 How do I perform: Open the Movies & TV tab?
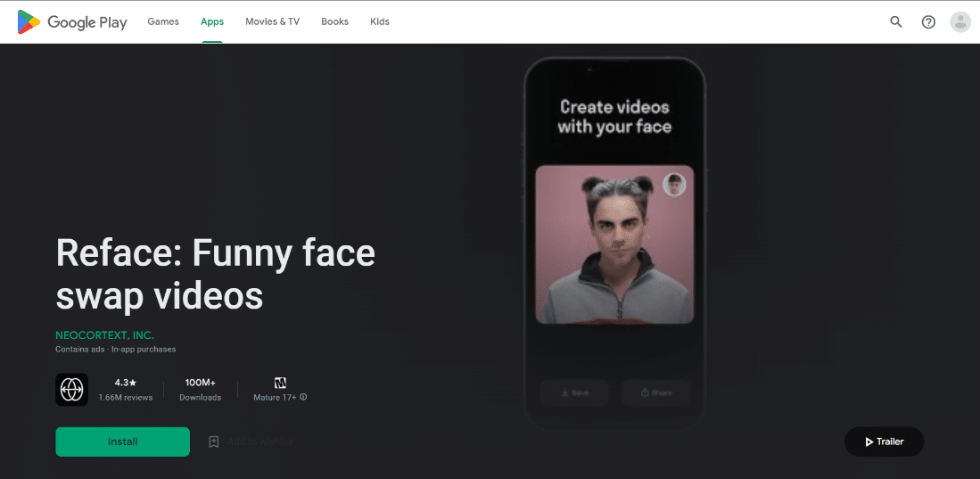[273, 21]
